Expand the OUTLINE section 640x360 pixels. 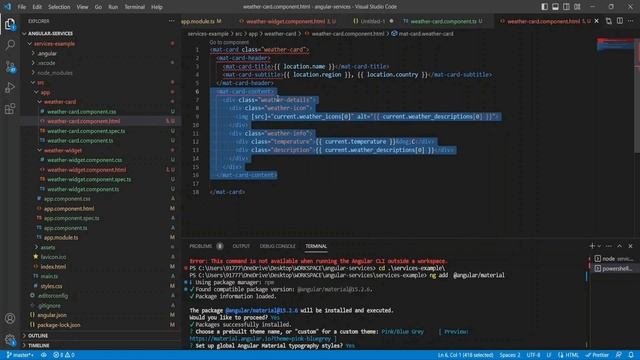pyautogui.click(x=38, y=336)
